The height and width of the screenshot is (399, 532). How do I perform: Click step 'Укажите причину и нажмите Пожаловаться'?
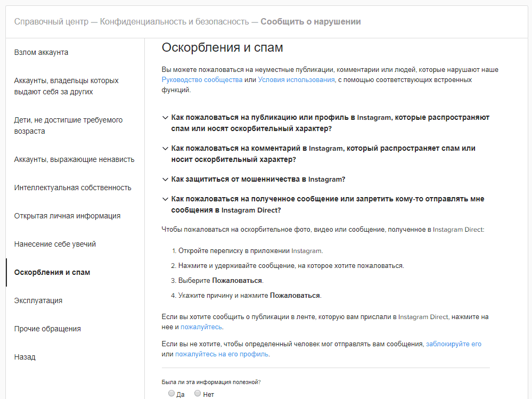[x=250, y=296]
